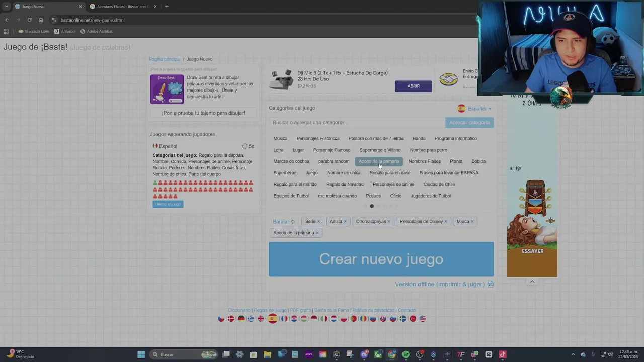
Task: Open the Windows Start menu
Action: [x=141, y=354]
